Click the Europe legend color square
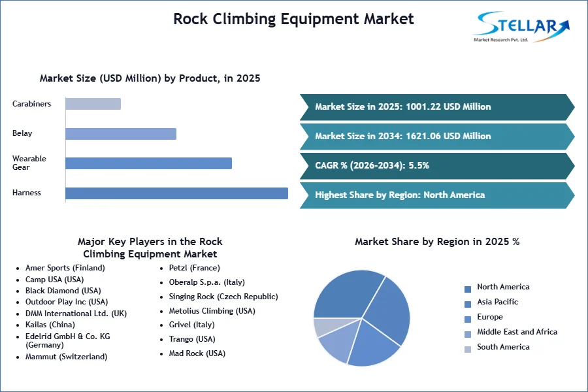This screenshot has height=392, width=588. coord(468,319)
